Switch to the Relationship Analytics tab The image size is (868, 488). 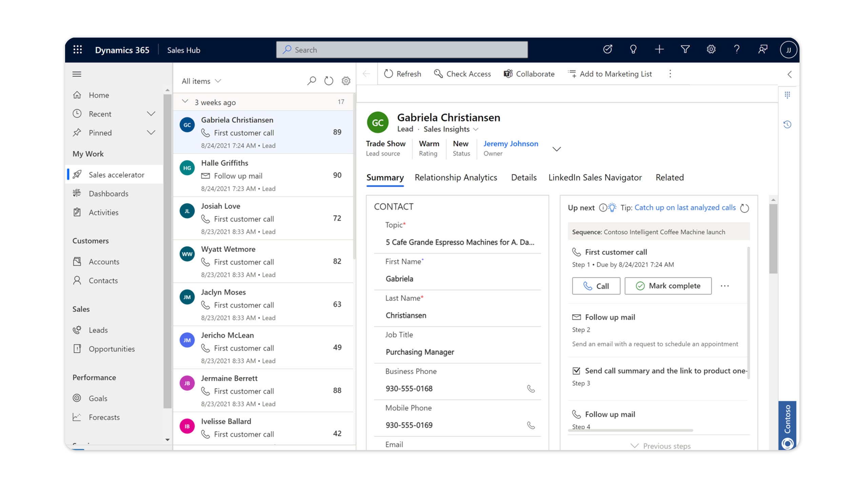point(456,177)
